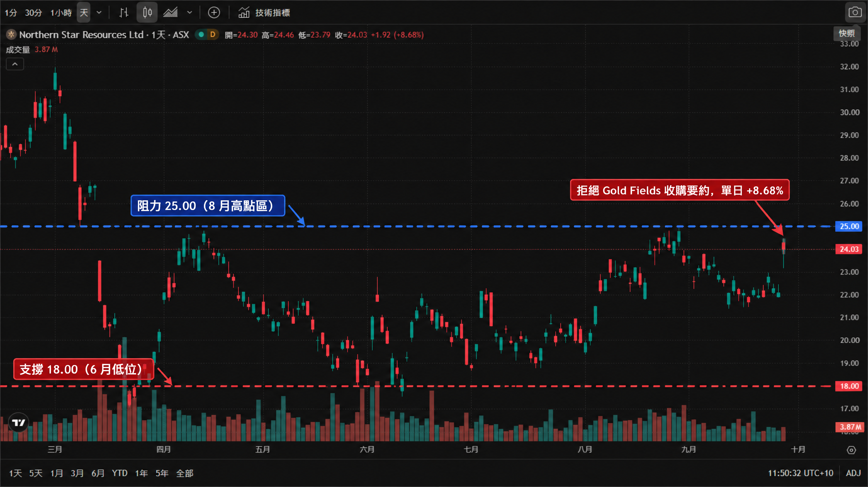Select 5天 date range
Screen dimensions: 868x487
[x=36, y=473]
